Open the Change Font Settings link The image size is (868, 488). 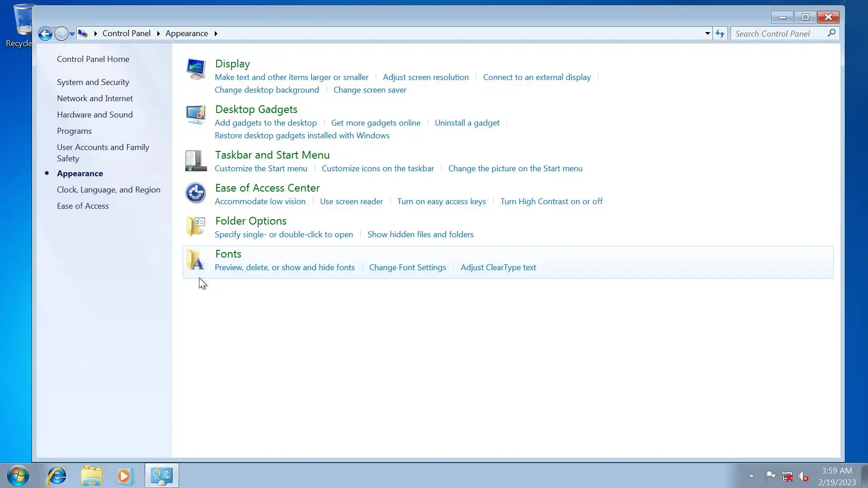coord(407,267)
